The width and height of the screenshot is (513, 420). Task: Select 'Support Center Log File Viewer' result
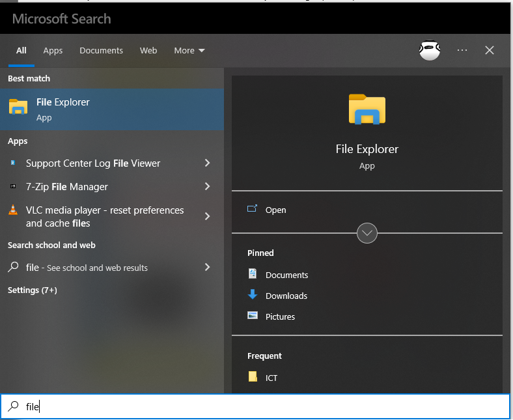point(93,163)
